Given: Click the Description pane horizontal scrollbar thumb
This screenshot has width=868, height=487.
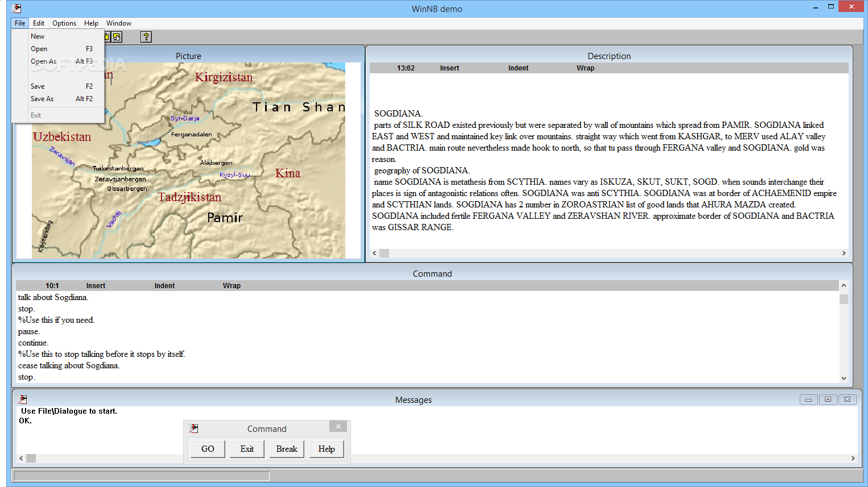Looking at the screenshot, I should (x=385, y=253).
